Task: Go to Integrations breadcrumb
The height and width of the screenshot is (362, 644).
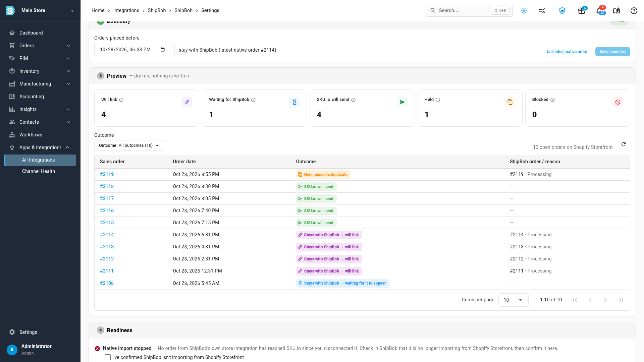Action: coord(126,10)
